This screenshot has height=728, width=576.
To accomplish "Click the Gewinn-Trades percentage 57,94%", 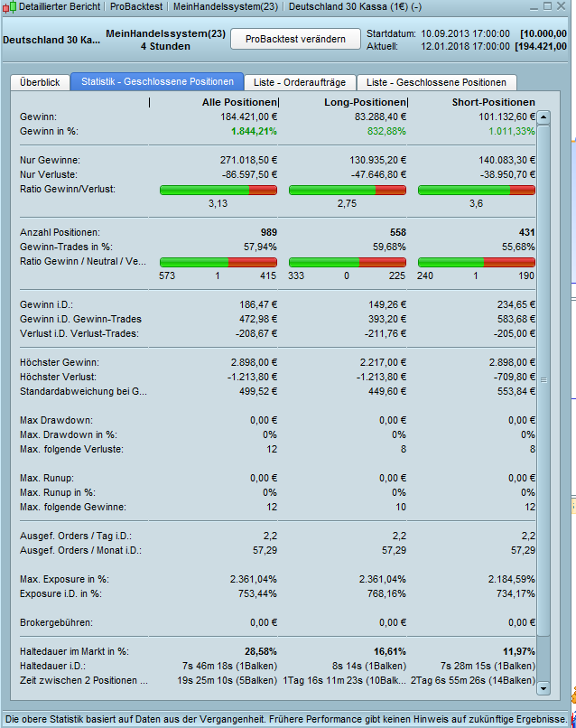I will (260, 247).
